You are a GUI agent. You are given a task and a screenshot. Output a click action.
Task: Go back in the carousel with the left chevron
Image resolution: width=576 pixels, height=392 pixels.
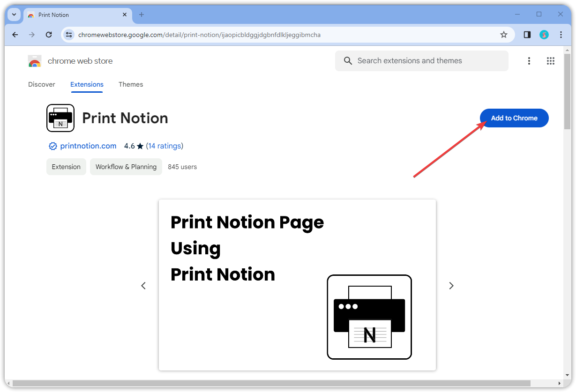(143, 285)
